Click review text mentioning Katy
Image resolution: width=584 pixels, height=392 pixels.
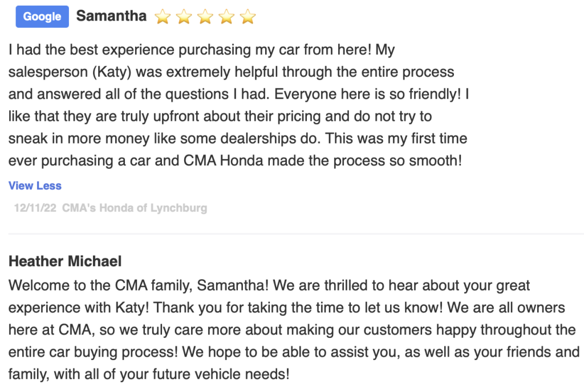(x=232, y=72)
